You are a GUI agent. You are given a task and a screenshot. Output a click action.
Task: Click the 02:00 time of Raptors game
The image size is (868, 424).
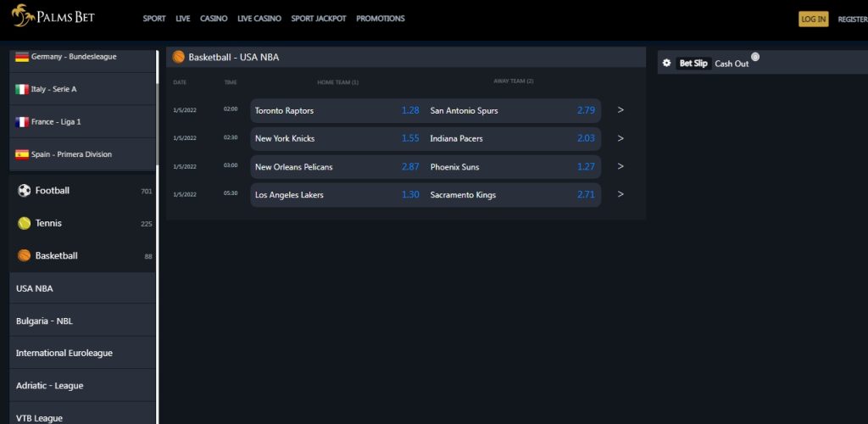(x=231, y=109)
